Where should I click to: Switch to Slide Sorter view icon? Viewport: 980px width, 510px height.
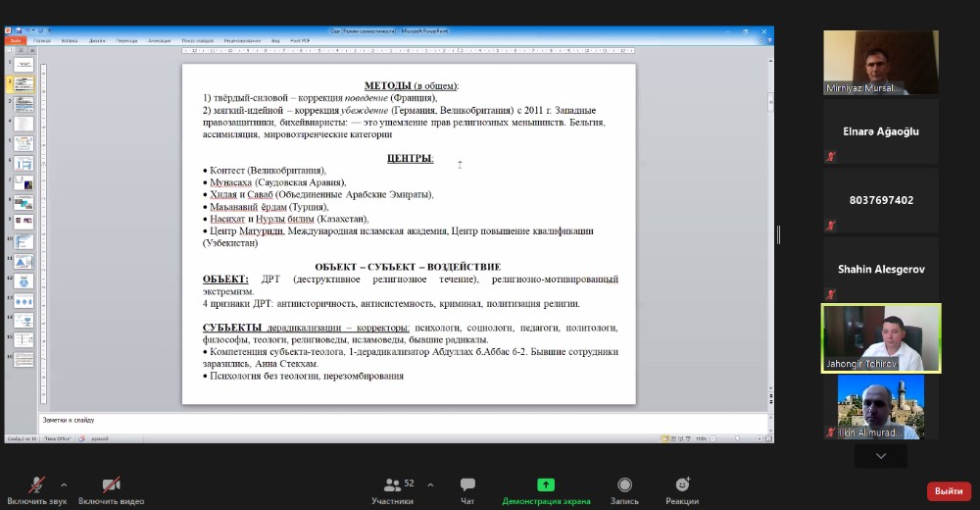pyautogui.click(x=674, y=438)
